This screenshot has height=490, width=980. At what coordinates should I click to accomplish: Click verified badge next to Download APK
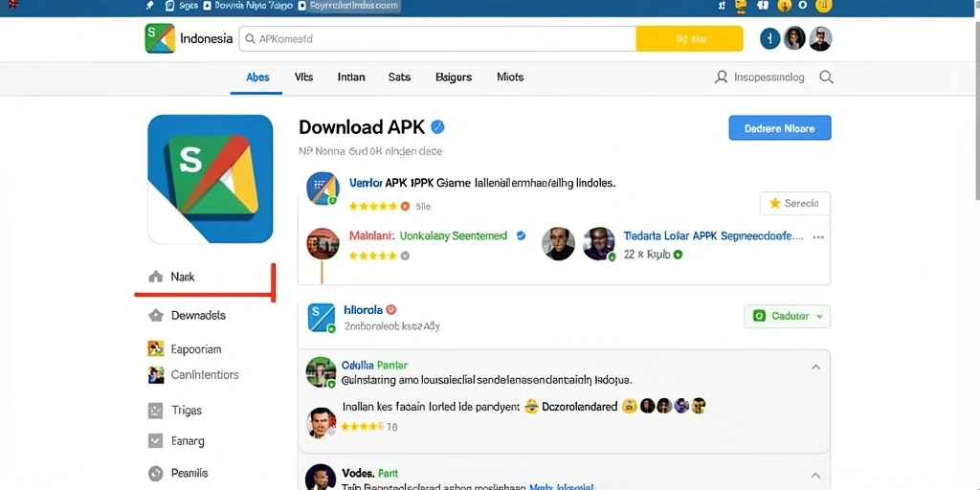coord(438,127)
